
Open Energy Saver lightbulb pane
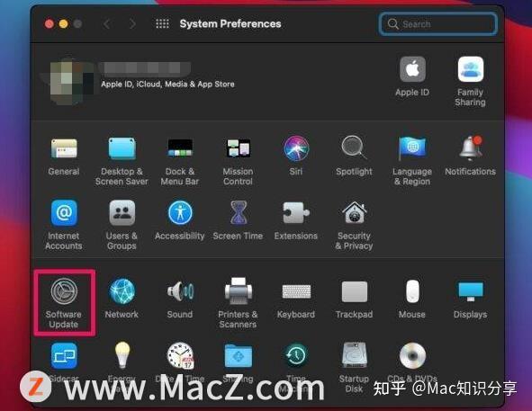[122, 355]
